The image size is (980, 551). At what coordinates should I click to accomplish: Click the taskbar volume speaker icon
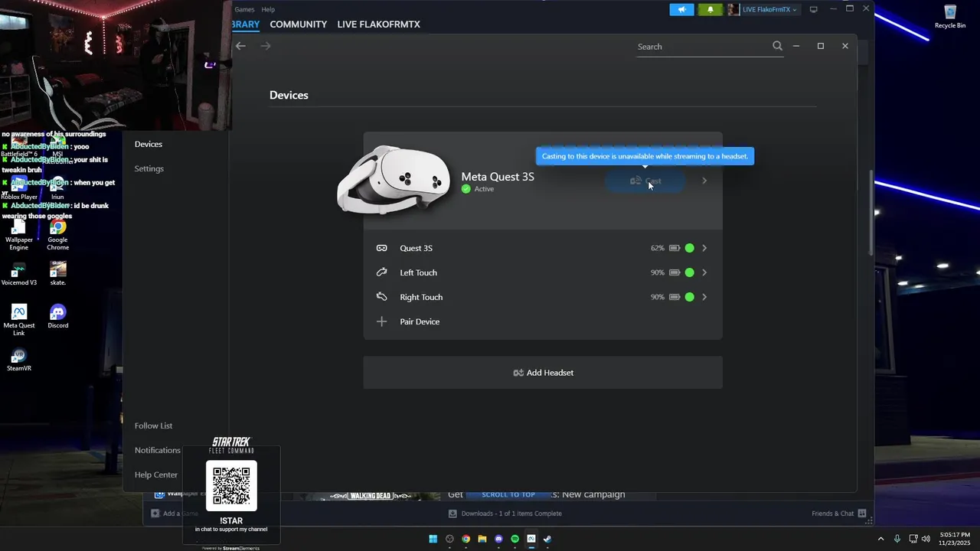click(926, 539)
